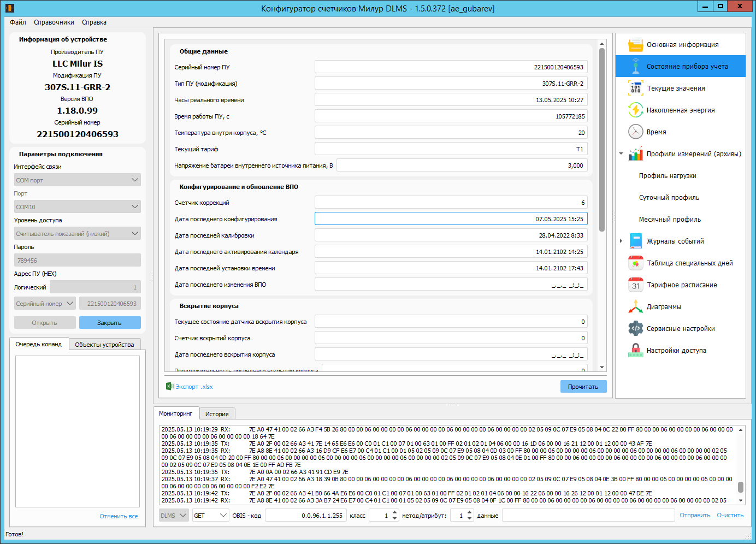Select Суточный профиль tree item

[669, 198]
